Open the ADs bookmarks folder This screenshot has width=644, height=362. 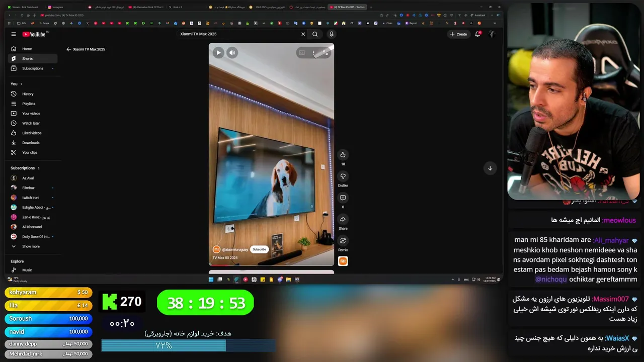coord(22,23)
